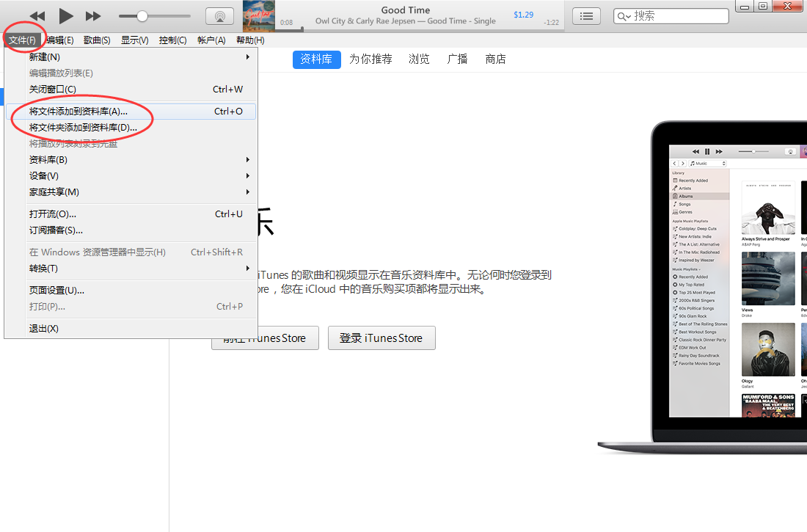
Task: Click the Play button to start playback
Action: [65, 15]
